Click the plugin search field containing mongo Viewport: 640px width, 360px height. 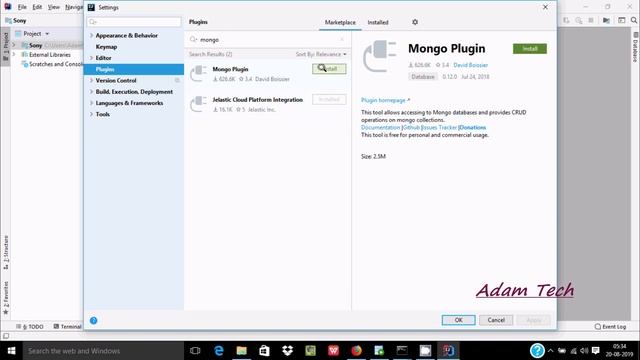pyautogui.click(x=267, y=40)
